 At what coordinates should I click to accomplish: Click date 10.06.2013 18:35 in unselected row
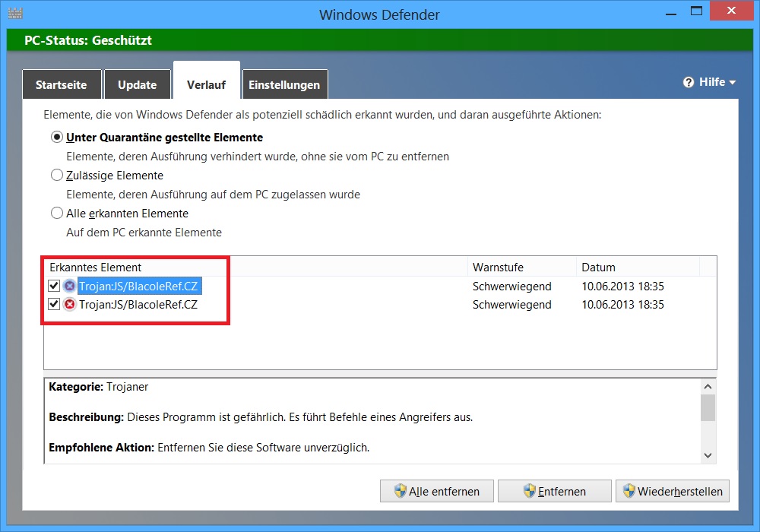click(x=622, y=305)
